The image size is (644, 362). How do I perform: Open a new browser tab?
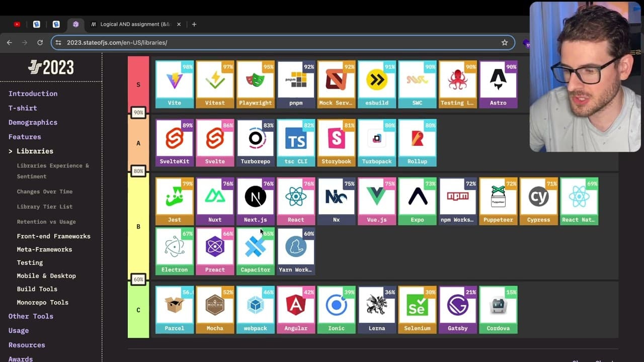click(x=194, y=24)
